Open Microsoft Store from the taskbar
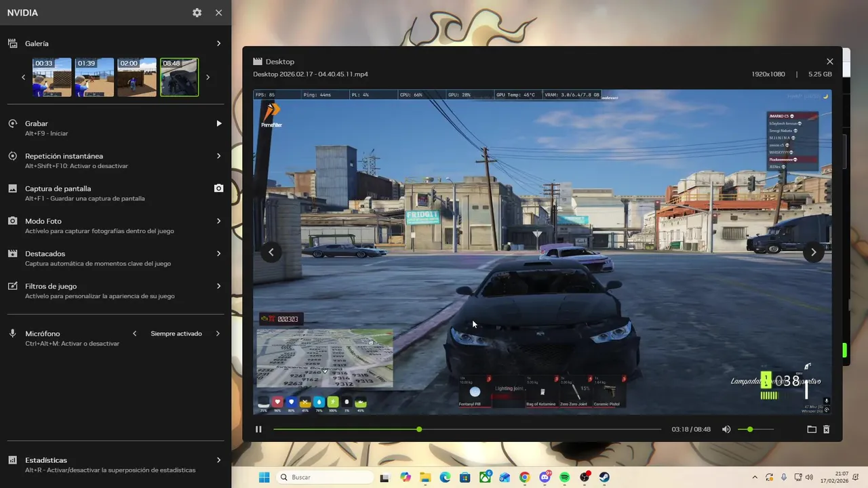The width and height of the screenshot is (868, 488). 465,477
